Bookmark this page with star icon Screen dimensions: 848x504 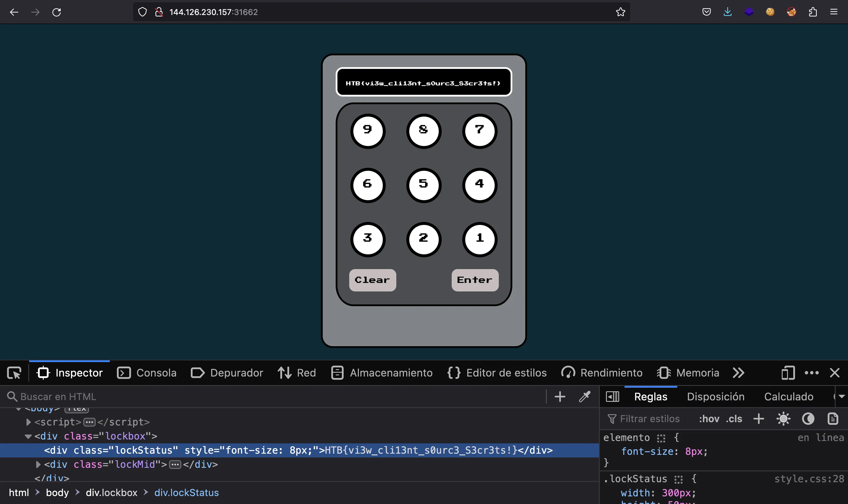pos(620,12)
